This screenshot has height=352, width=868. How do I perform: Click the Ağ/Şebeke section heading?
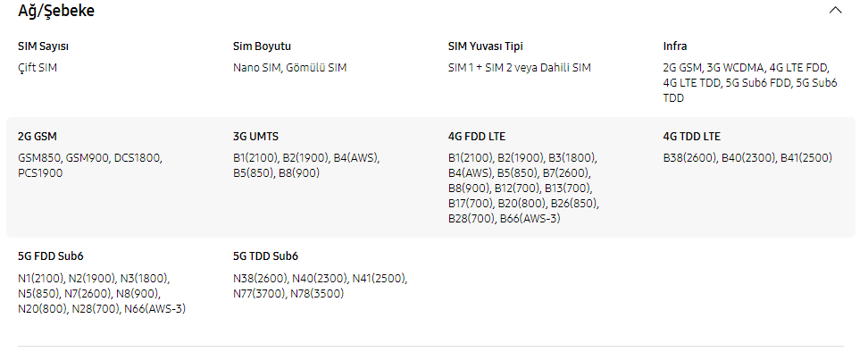pyautogui.click(x=56, y=11)
